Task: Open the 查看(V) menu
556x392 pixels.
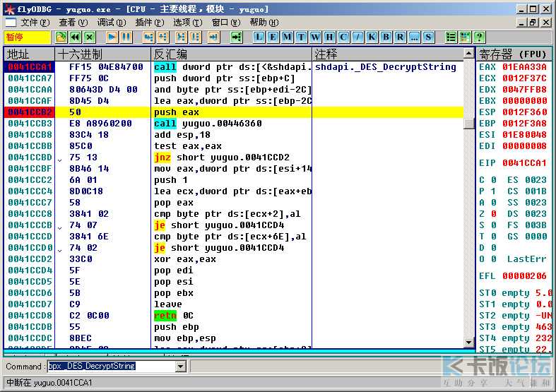Action: (x=73, y=23)
